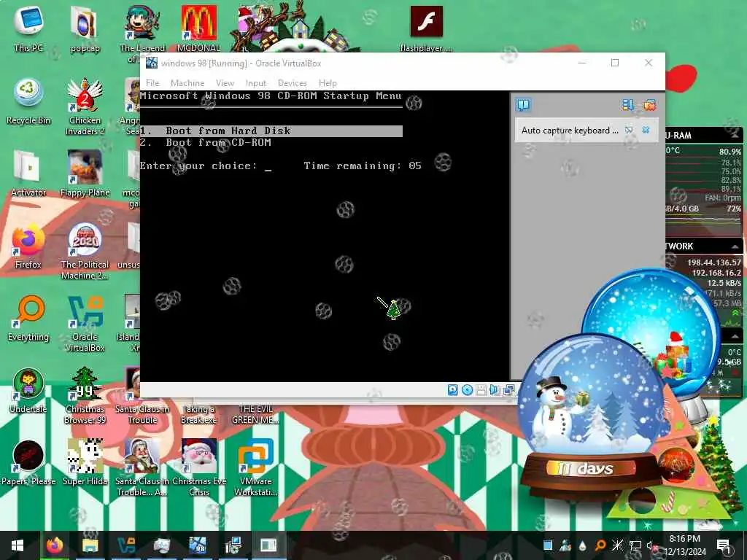Open File Explorer from the taskbar
The image size is (747, 560).
pyautogui.click(x=90, y=545)
